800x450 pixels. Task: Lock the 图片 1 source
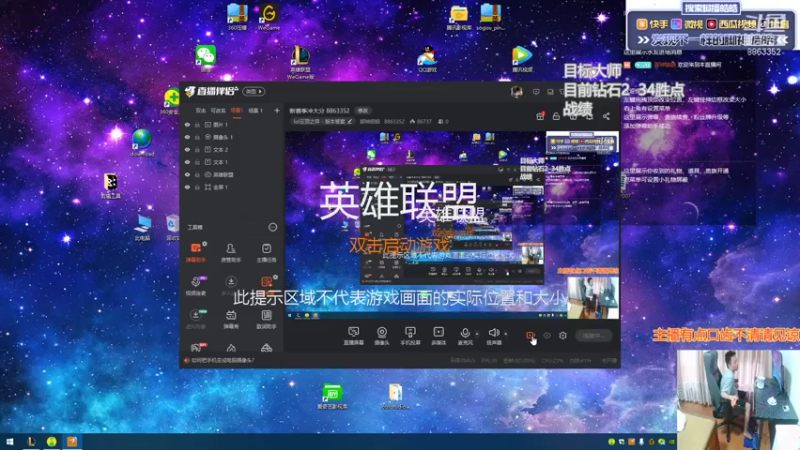pos(197,124)
